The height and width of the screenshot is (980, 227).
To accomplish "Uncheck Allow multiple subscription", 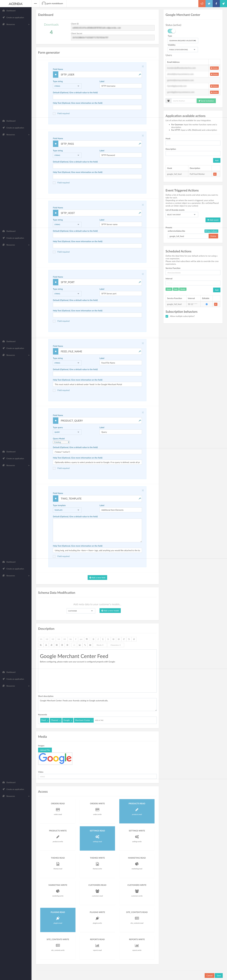I will point(167,316).
